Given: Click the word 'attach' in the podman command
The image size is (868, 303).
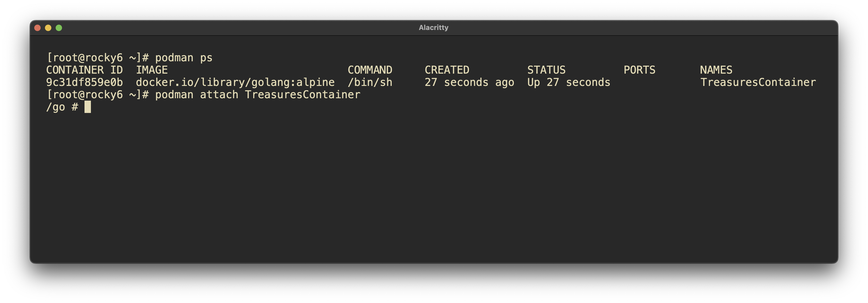Looking at the screenshot, I should pyautogui.click(x=219, y=95).
